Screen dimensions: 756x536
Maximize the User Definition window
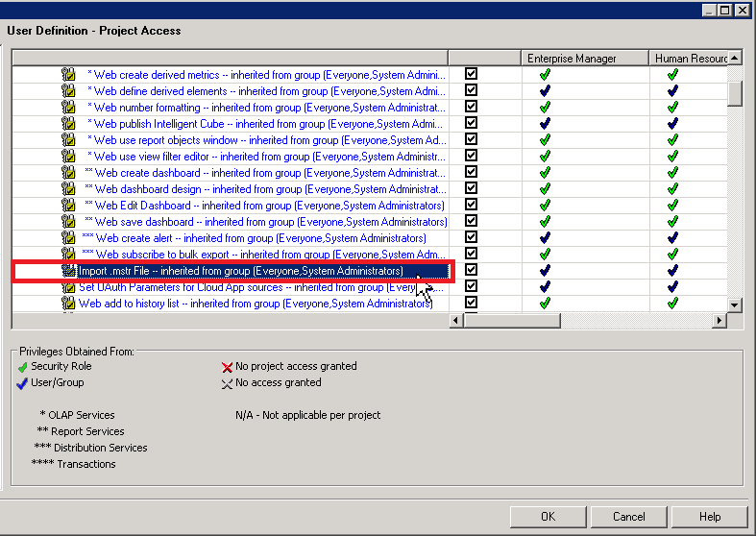click(x=724, y=10)
